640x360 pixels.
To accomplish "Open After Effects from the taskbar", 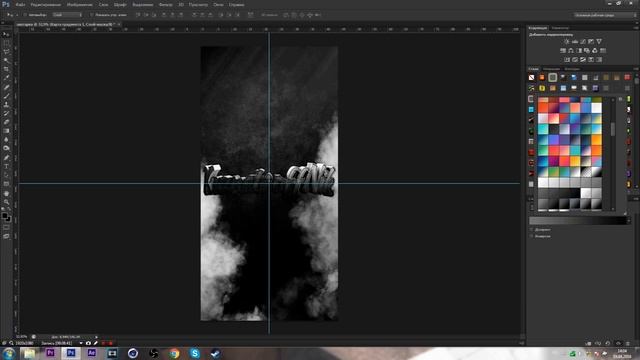I will (91, 353).
